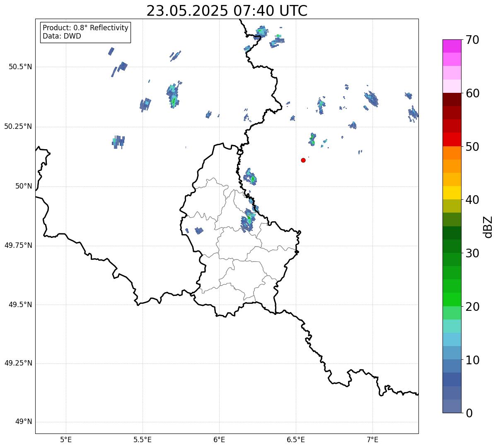Click the 49°N latitude label
This screenshot has width=498, height=448.
pyautogui.click(x=24, y=422)
